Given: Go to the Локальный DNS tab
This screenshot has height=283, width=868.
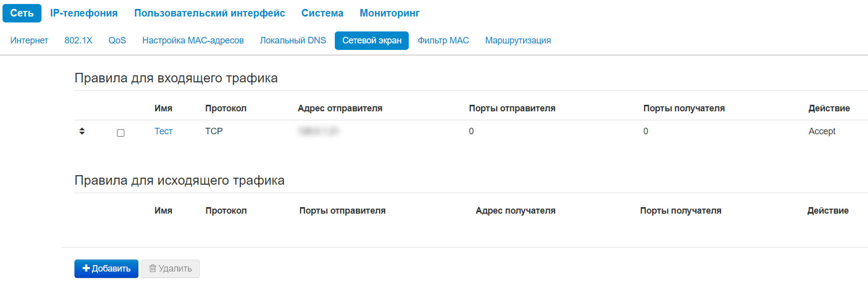Looking at the screenshot, I should pos(293,40).
